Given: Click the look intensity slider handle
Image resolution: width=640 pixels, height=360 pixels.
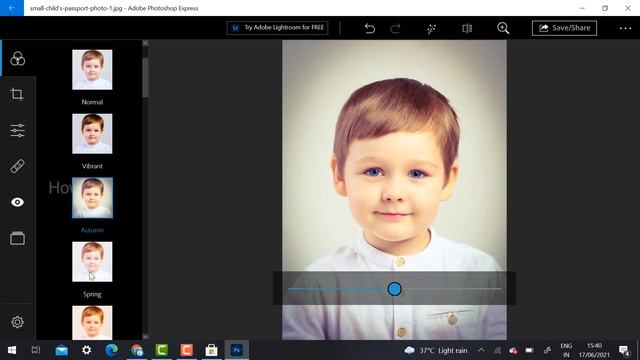Looking at the screenshot, I should tap(394, 289).
